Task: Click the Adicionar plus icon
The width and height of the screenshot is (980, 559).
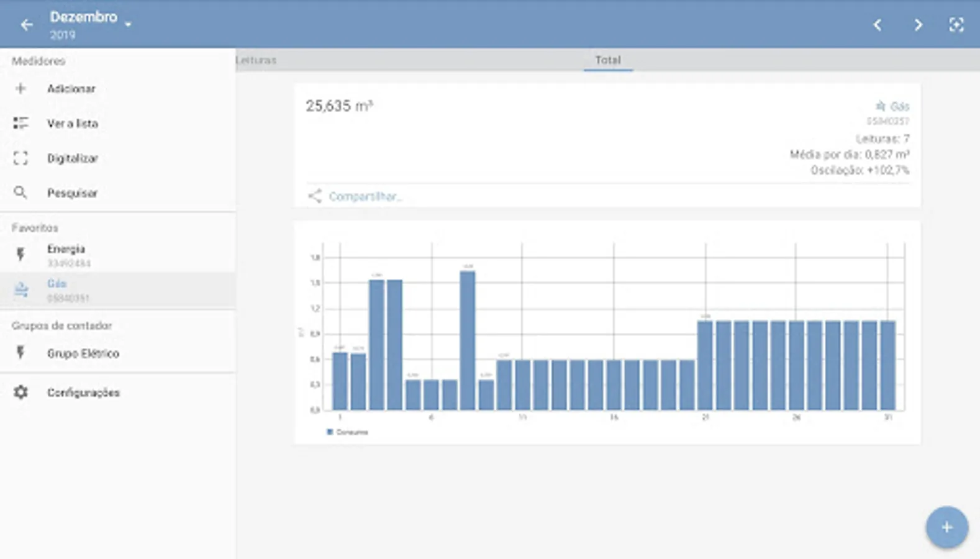Action: (20, 89)
